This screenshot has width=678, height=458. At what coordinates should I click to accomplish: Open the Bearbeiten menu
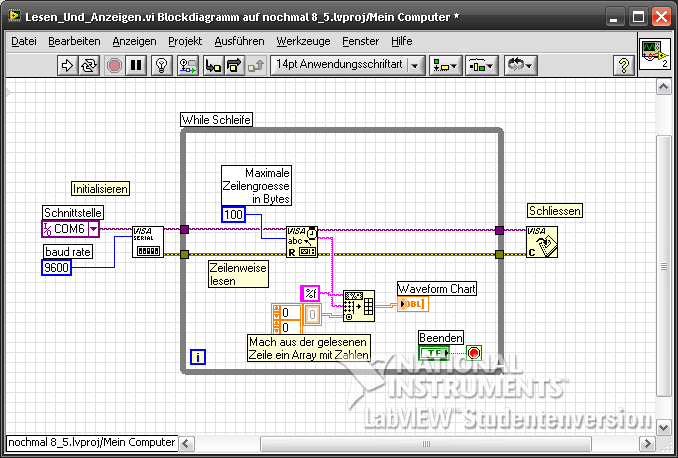[x=74, y=41]
